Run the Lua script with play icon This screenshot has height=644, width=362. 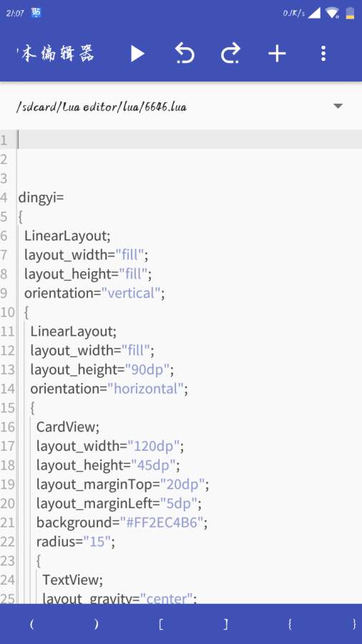(137, 54)
